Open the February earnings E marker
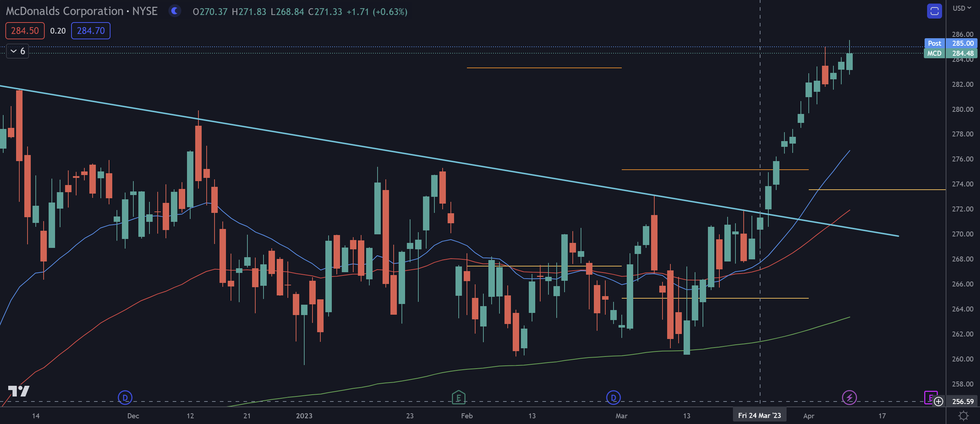Viewport: 980px width, 424px height. 458,398
